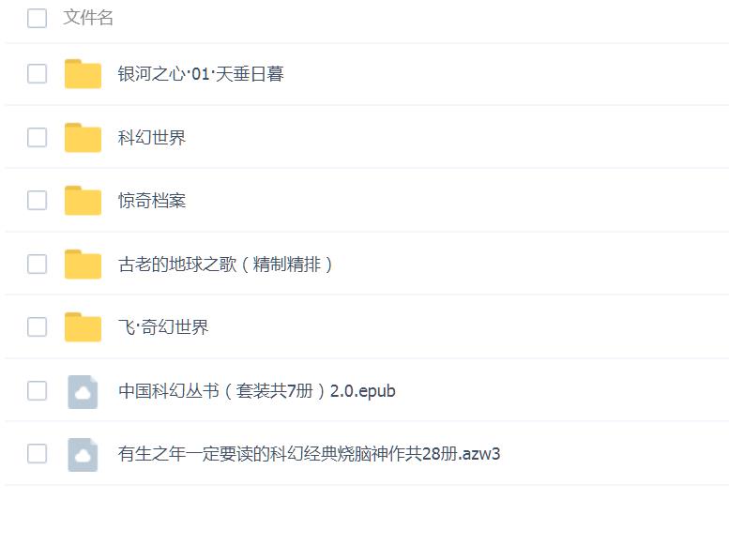Click the 古老的地球之歌 folder icon
This screenshot has width=729, height=560.
point(83,265)
